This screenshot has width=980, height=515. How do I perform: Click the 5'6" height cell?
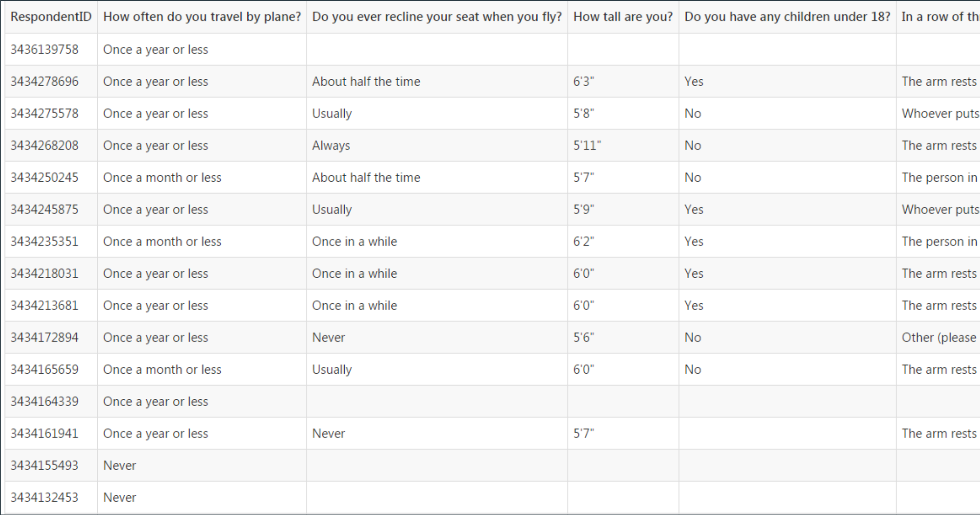click(623, 337)
